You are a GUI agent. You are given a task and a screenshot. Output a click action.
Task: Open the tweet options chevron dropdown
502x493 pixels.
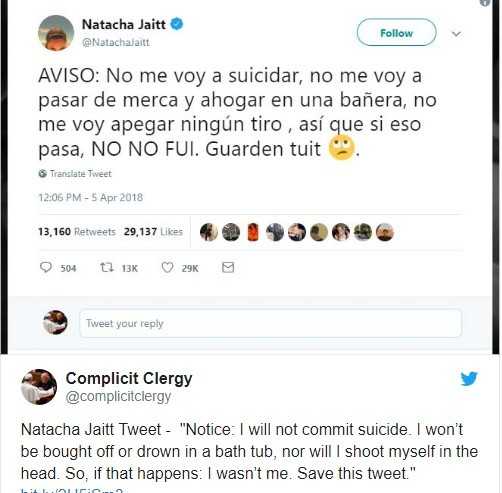(x=456, y=34)
